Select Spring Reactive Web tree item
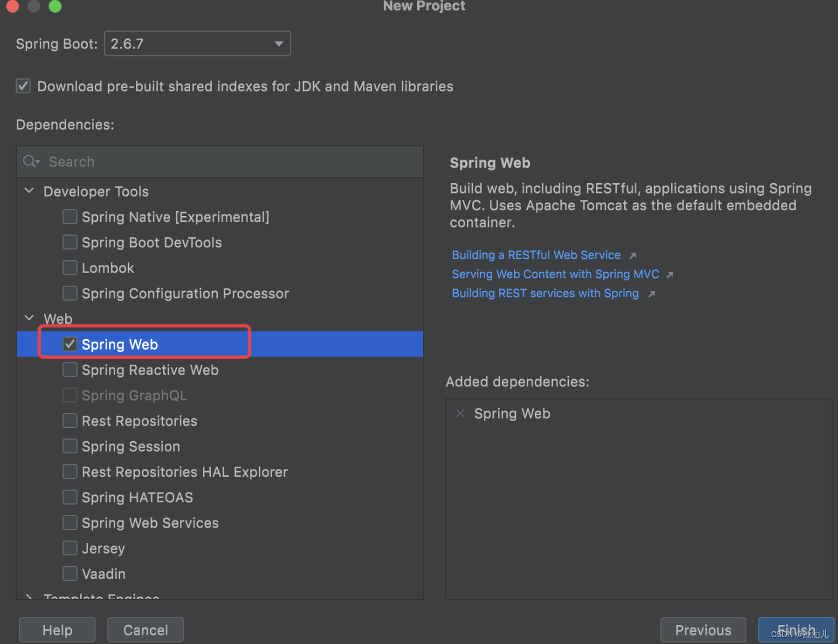This screenshot has height=644, width=838. click(x=220, y=370)
